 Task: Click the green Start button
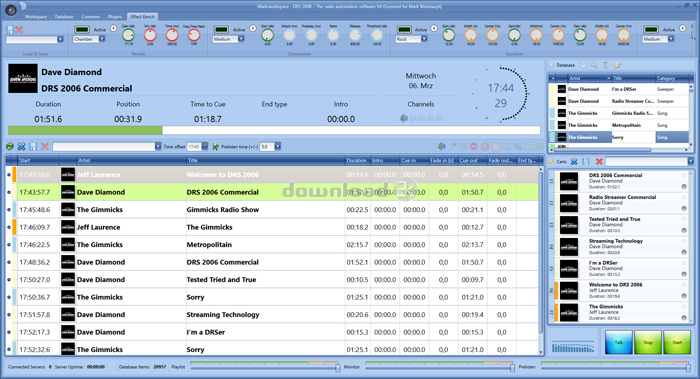(x=677, y=342)
